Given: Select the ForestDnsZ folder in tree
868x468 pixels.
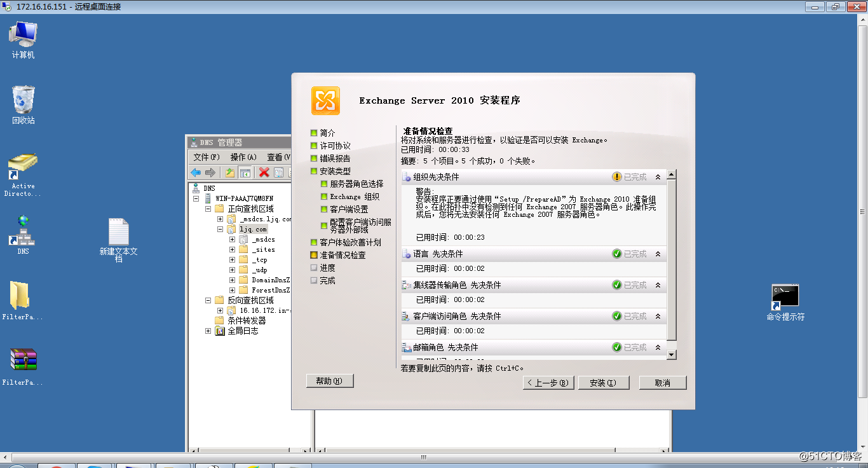Looking at the screenshot, I should click(271, 290).
